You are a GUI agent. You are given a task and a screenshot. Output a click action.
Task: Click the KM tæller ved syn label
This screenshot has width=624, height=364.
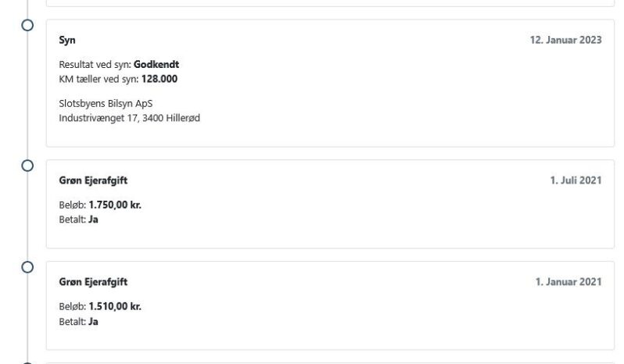(99, 79)
